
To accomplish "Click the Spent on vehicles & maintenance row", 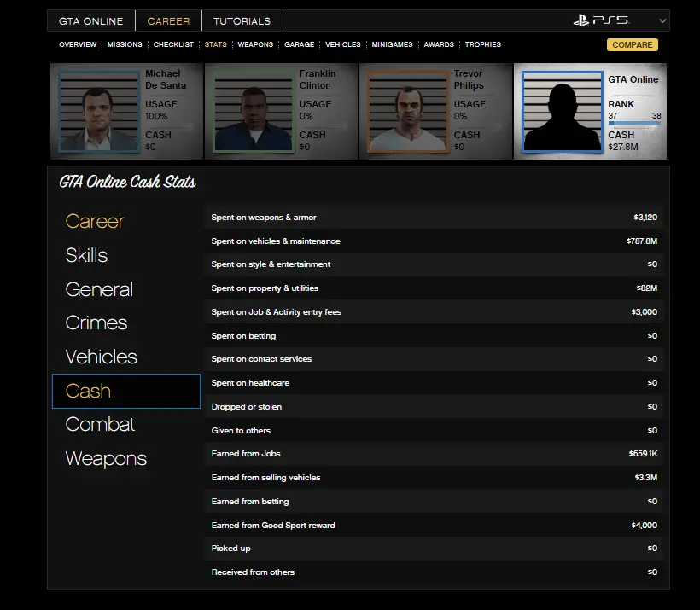I will coord(434,241).
